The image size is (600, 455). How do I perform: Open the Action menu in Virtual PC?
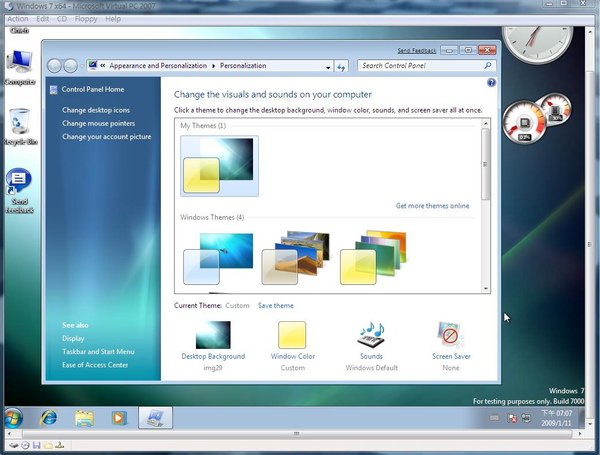[x=18, y=19]
